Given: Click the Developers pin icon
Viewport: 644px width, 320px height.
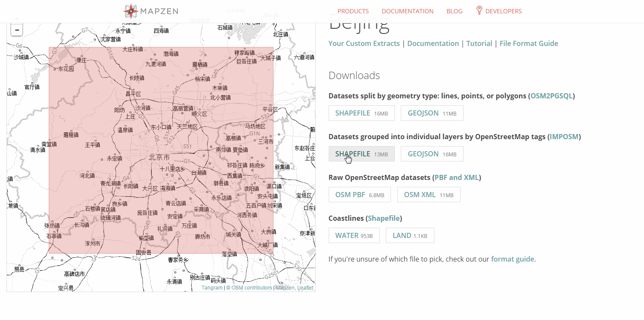Looking at the screenshot, I should pyautogui.click(x=479, y=11).
